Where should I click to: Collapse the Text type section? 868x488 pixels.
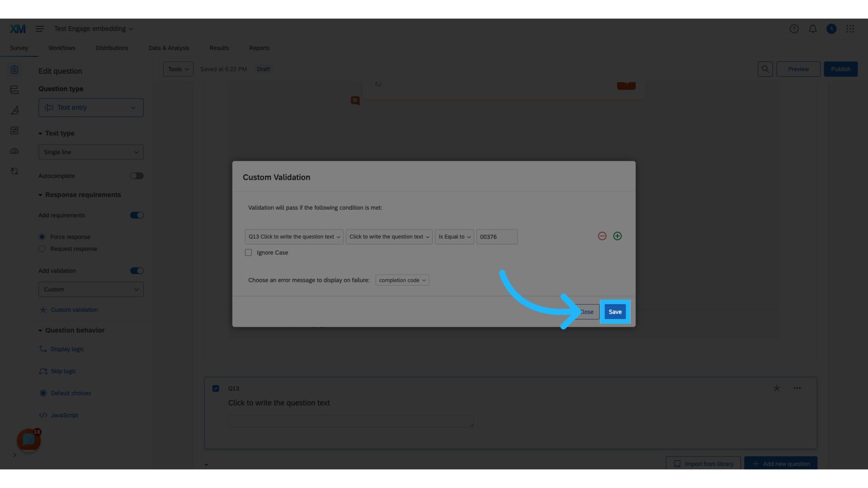pyautogui.click(x=56, y=133)
